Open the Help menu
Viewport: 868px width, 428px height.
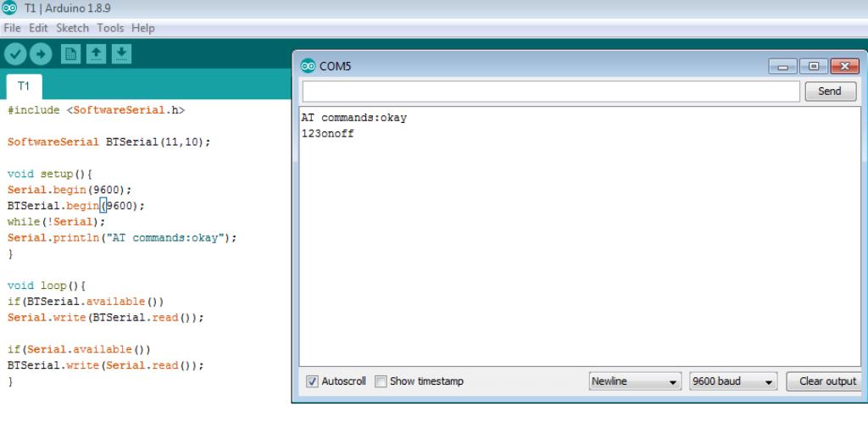tap(142, 28)
